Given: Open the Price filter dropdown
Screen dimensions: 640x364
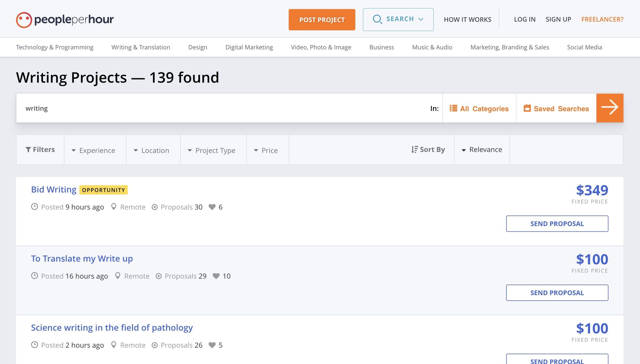Looking at the screenshot, I should point(266,150).
